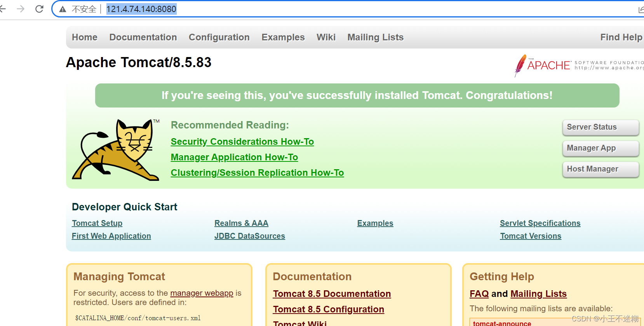644x326 pixels.
Task: Click the Manager App button
Action: tap(600, 148)
